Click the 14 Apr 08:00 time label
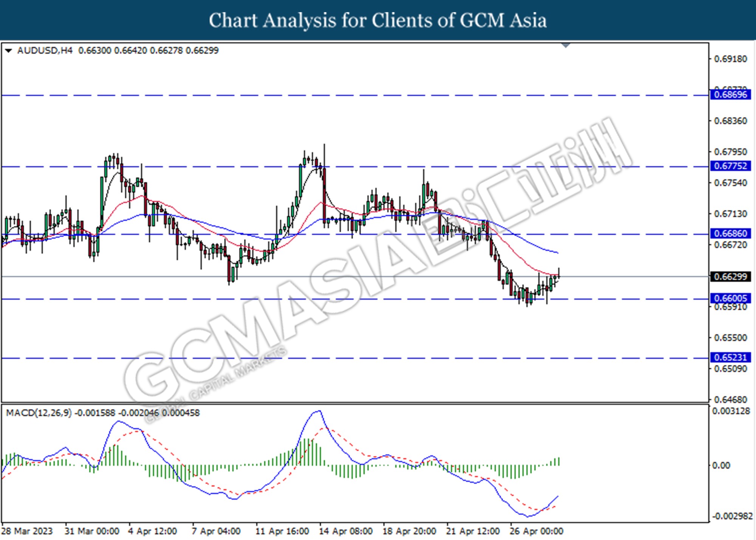This screenshot has width=756, height=540. pyautogui.click(x=345, y=531)
